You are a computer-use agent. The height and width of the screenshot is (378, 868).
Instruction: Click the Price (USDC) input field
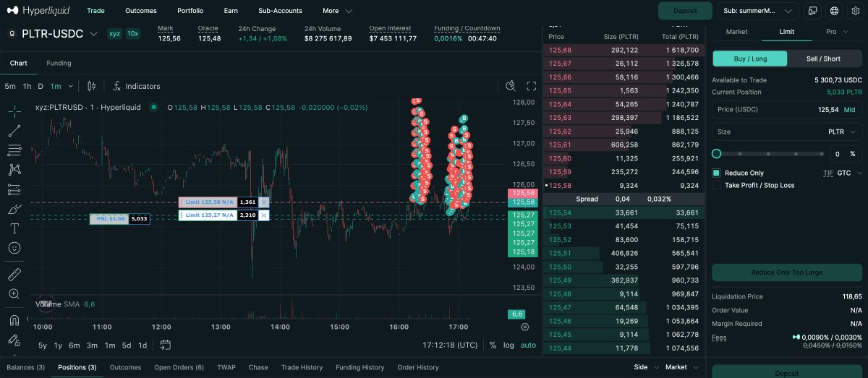pyautogui.click(x=787, y=110)
